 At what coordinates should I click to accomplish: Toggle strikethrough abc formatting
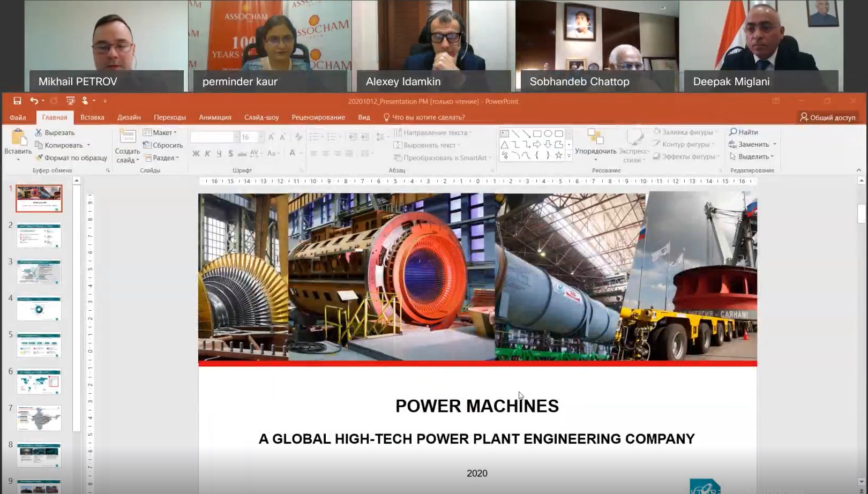click(242, 154)
